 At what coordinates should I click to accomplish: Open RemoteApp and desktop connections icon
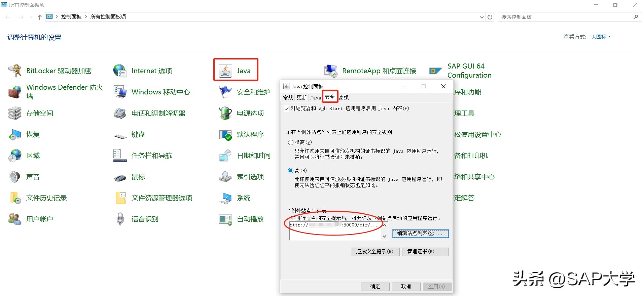[x=330, y=71]
